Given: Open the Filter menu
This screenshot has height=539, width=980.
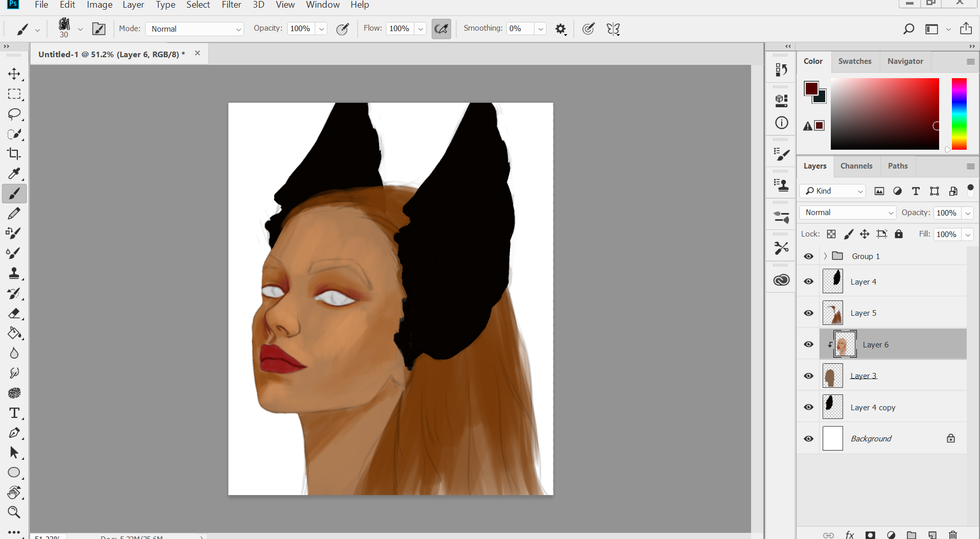Looking at the screenshot, I should tap(231, 5).
